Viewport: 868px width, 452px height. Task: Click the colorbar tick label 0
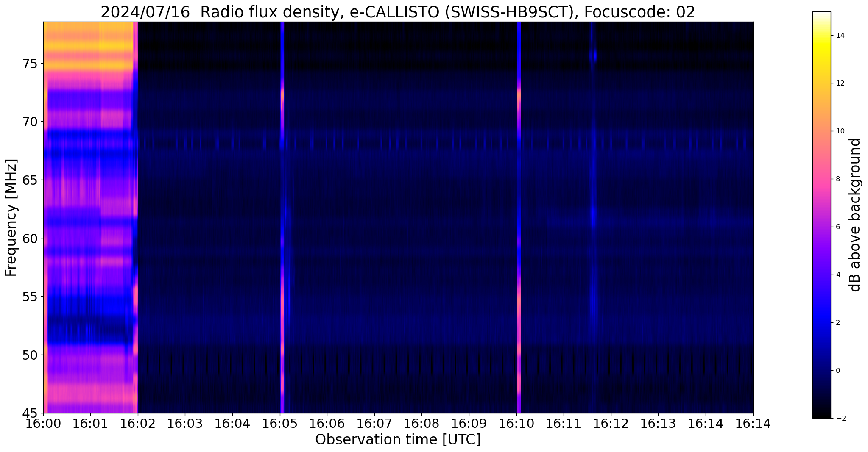click(x=837, y=370)
